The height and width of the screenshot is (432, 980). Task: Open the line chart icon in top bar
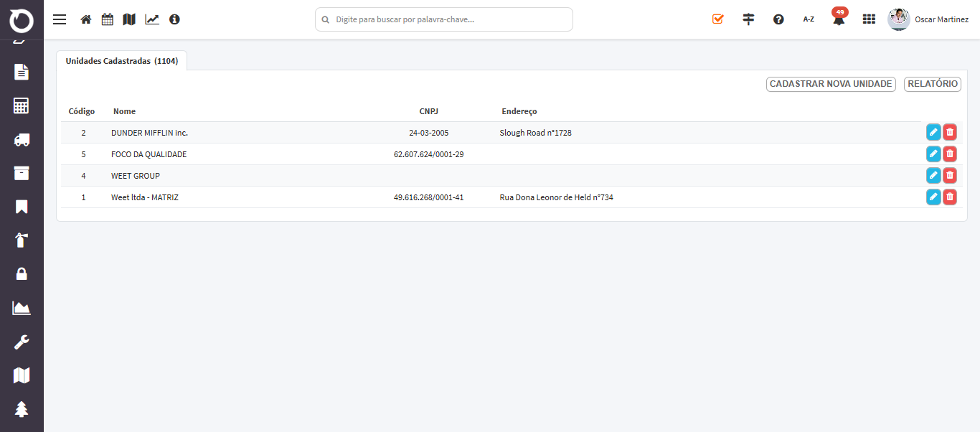152,19
